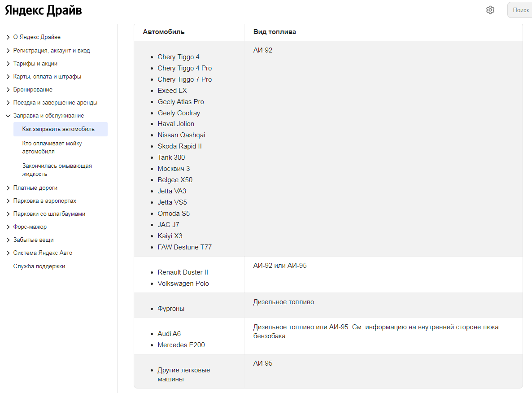Open Парковки со шлагбаумами section

49,214
